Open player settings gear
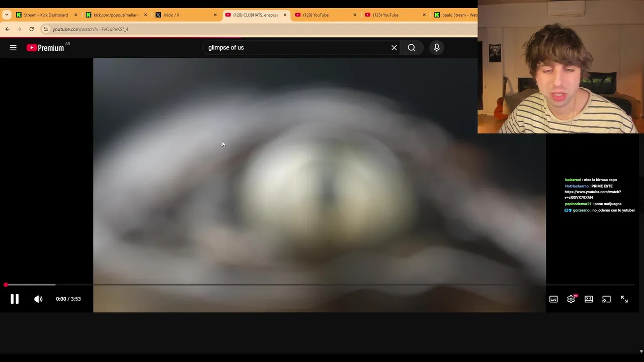The width and height of the screenshot is (644, 362). 571,299
